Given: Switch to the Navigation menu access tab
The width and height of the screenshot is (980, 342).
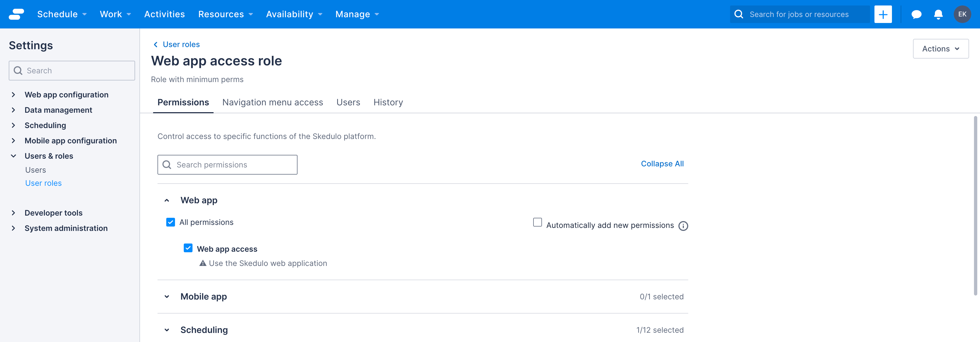Looking at the screenshot, I should (272, 102).
